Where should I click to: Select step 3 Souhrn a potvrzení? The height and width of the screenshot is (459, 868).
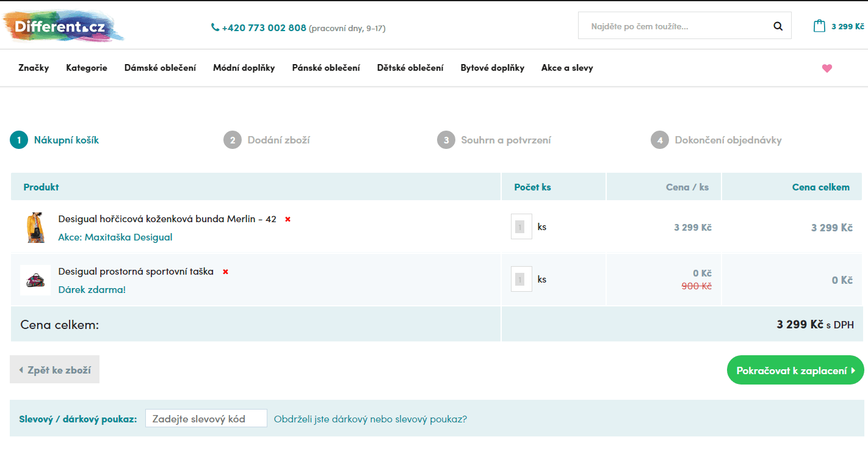click(494, 140)
